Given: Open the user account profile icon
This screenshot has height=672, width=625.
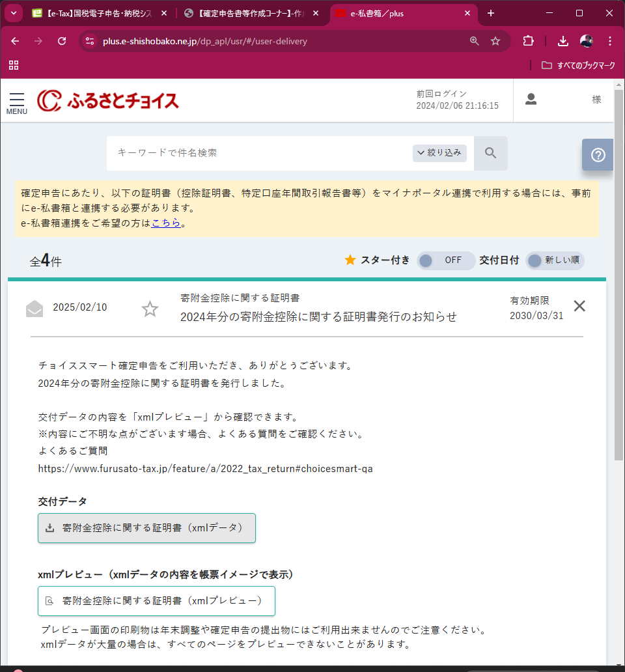Looking at the screenshot, I should click(x=531, y=100).
